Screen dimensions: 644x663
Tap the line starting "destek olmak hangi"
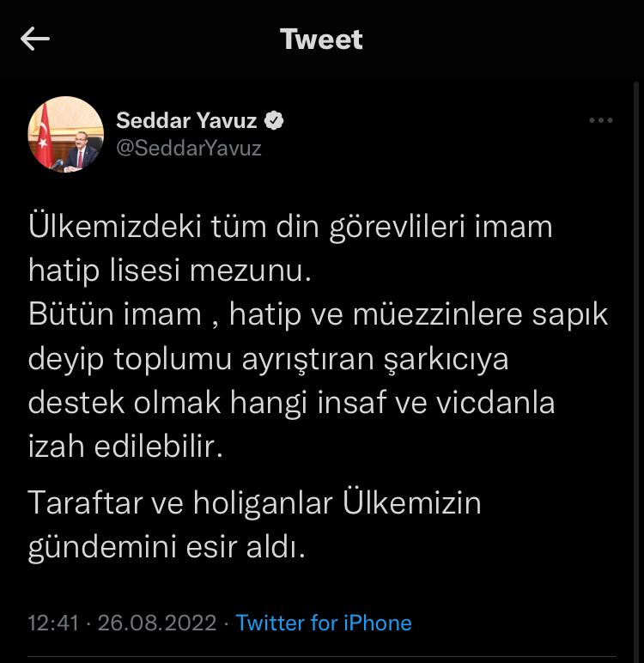(291, 402)
